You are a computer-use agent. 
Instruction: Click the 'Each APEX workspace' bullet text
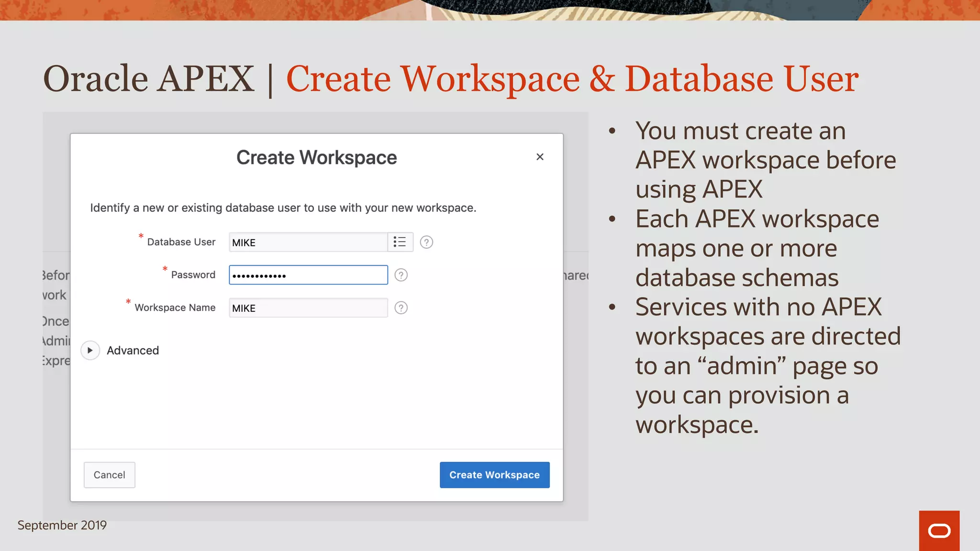pyautogui.click(x=757, y=219)
